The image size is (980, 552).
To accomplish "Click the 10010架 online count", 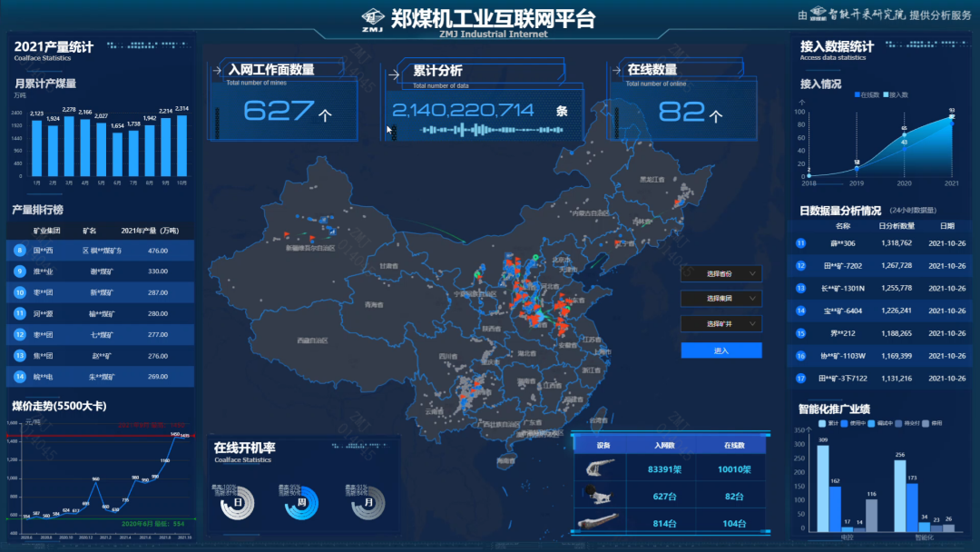I will point(734,468).
